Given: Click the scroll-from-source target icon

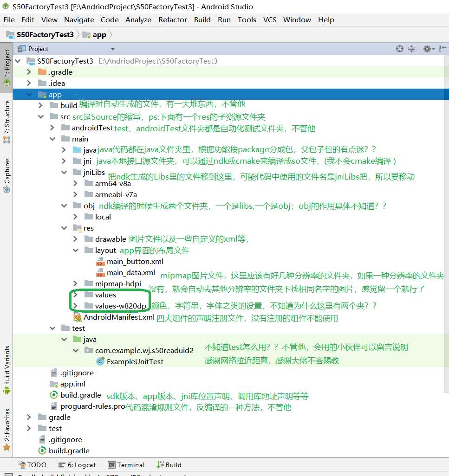Looking at the screenshot, I should [399, 49].
